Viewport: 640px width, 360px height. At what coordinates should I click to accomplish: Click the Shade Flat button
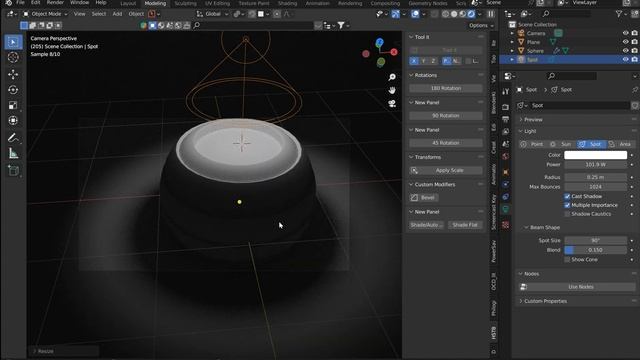click(465, 225)
